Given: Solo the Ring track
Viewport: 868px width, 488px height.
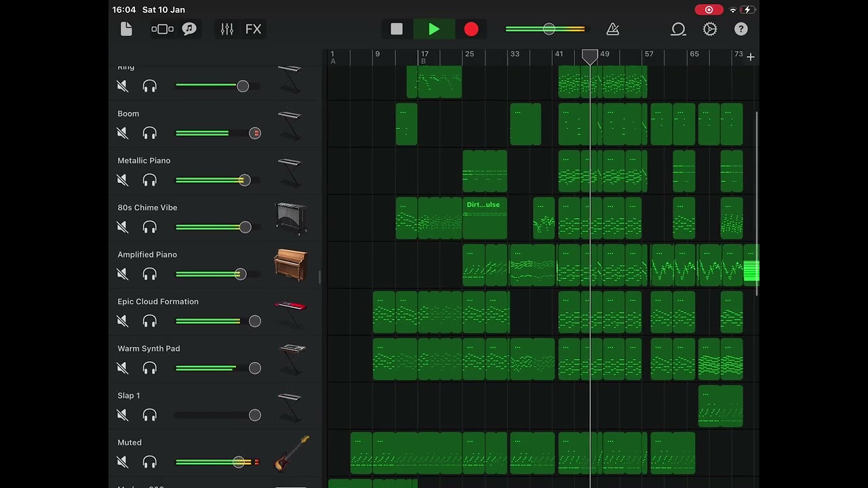Looking at the screenshot, I should (x=149, y=86).
